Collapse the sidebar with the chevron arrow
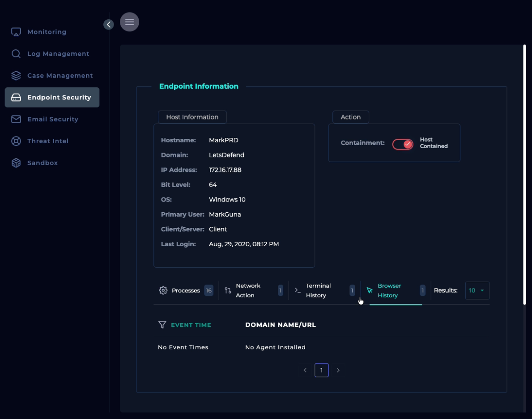The image size is (532, 419). (109, 25)
